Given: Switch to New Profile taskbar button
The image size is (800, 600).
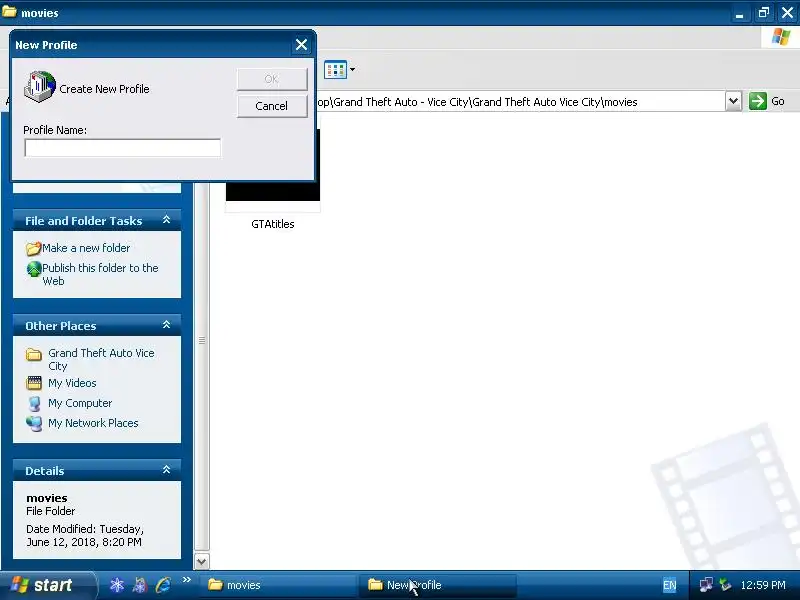Looking at the screenshot, I should tap(439, 585).
